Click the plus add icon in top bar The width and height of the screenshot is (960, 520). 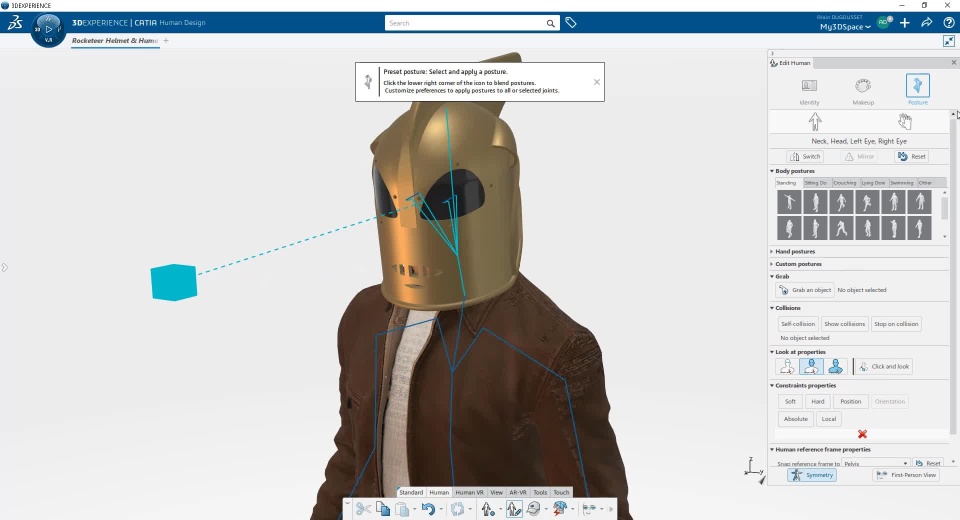click(x=905, y=23)
